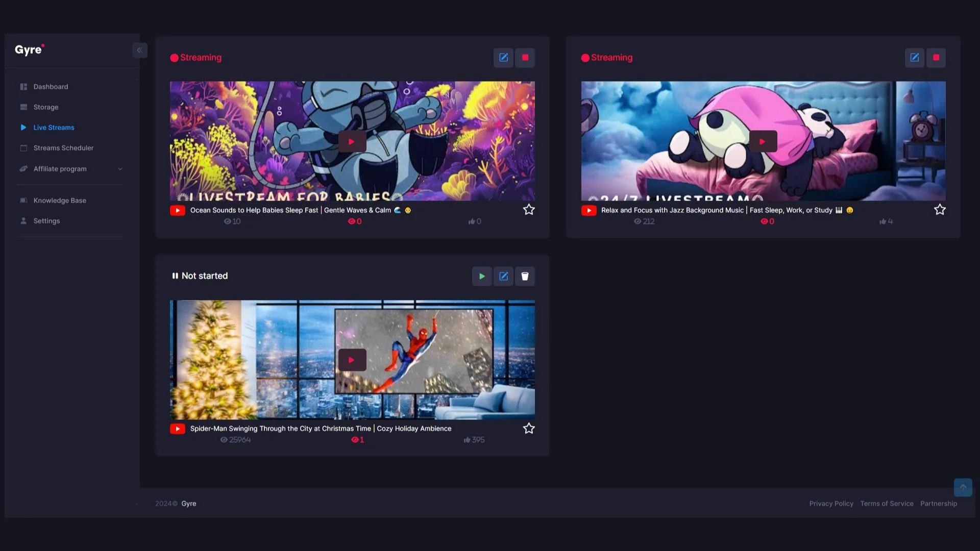Viewport: 980px width, 551px height.
Task: Play the Jazz Background Music thumbnail
Action: [x=763, y=141]
